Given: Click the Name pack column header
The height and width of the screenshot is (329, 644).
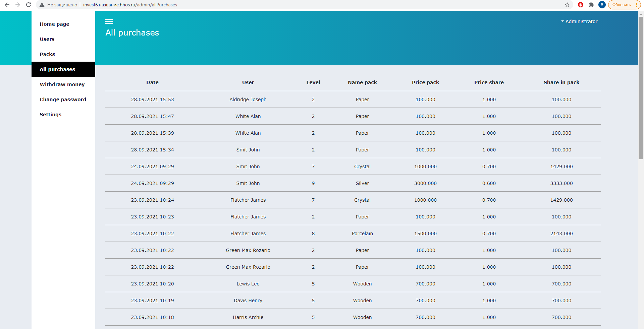Looking at the screenshot, I should click(362, 82).
